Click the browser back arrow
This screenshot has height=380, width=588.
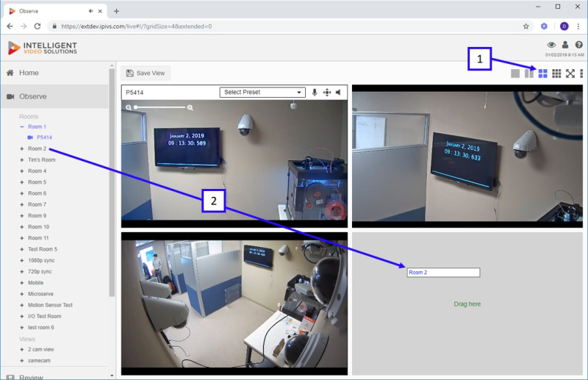click(10, 26)
